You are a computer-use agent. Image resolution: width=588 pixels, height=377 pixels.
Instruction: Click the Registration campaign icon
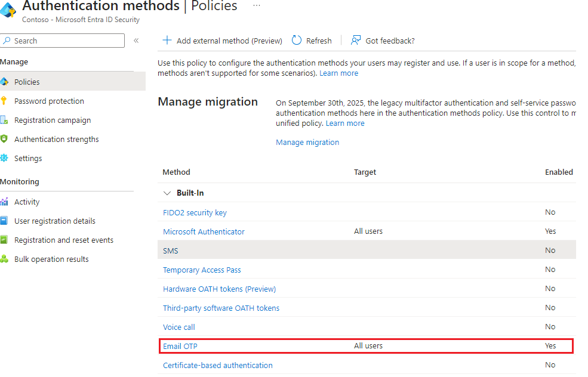[4, 120]
